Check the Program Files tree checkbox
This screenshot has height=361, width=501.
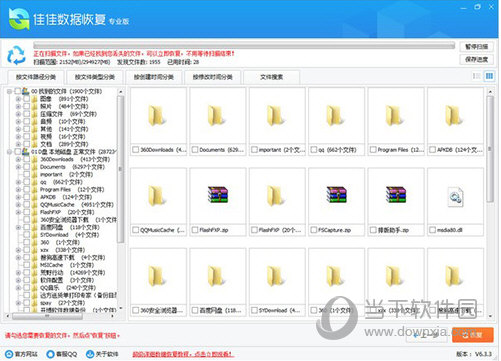pyautogui.click(x=26, y=189)
